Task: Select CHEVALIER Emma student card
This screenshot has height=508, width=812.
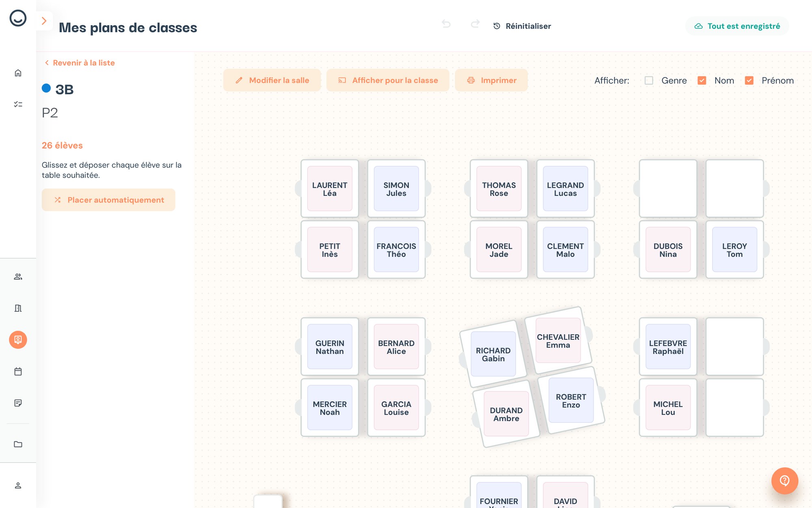Action: coord(558,341)
